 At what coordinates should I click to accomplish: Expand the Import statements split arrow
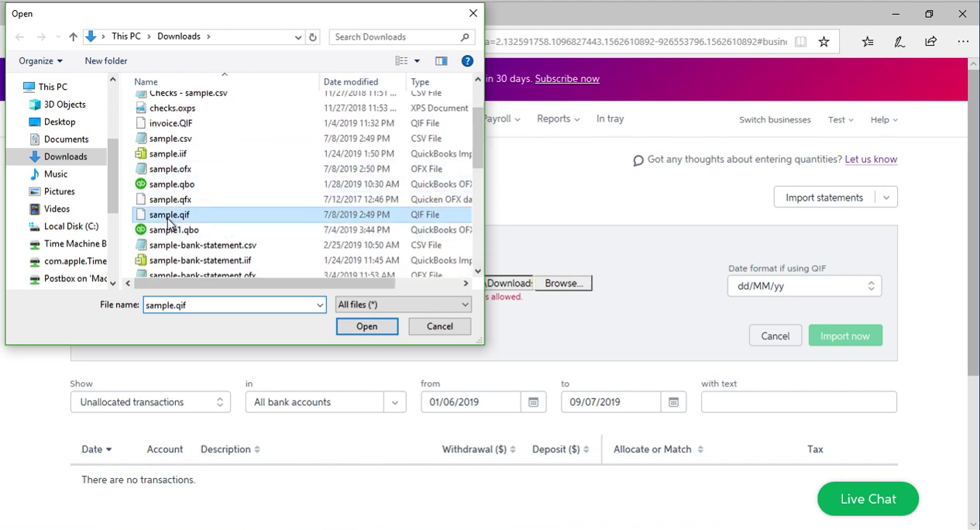886,198
